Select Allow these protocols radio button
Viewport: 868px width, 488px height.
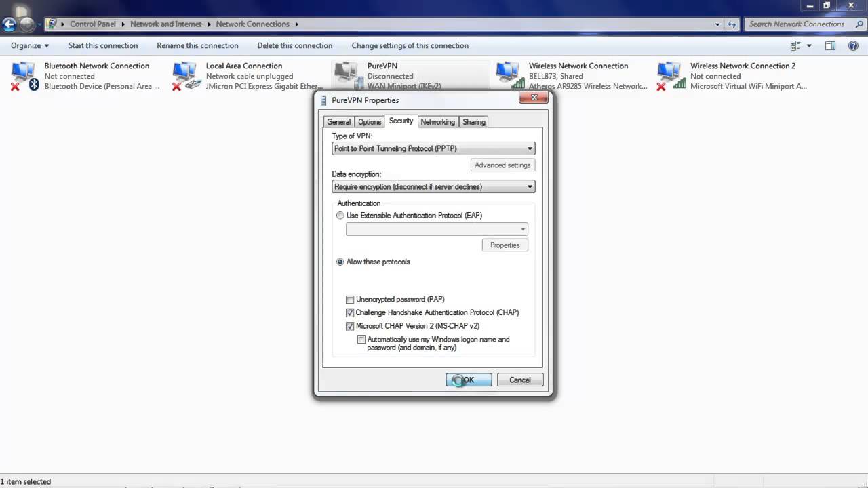pyautogui.click(x=340, y=262)
